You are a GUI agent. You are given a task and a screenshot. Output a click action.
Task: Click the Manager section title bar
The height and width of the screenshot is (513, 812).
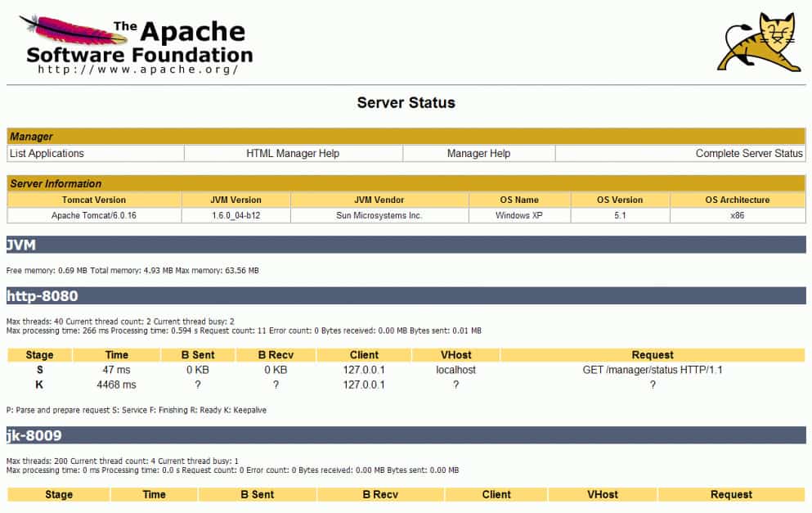click(406, 137)
